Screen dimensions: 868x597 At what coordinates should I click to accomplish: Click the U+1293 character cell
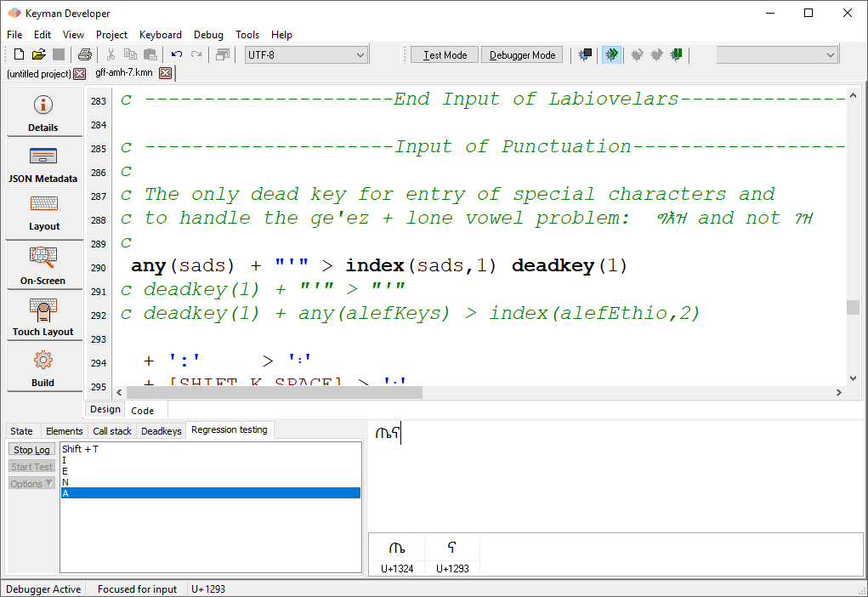452,554
